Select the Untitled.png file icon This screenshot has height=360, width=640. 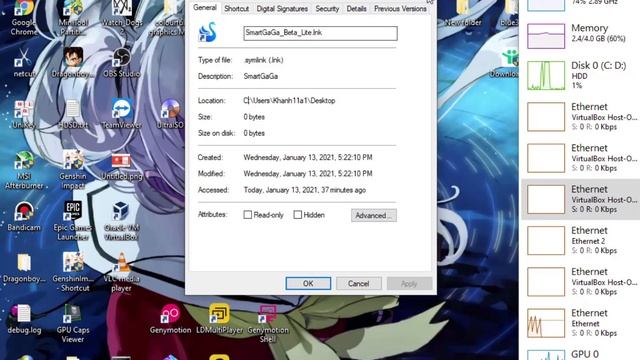coord(121,167)
